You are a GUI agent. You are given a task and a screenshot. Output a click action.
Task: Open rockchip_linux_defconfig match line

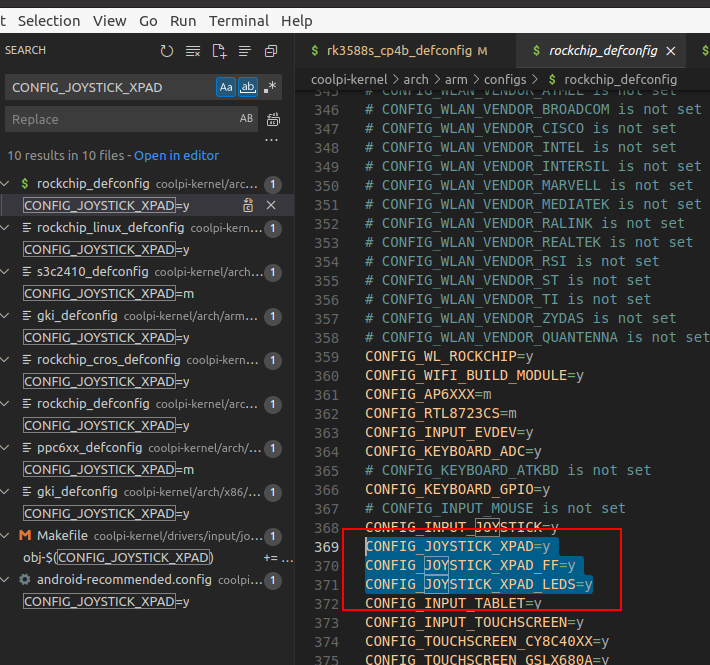click(x=106, y=249)
